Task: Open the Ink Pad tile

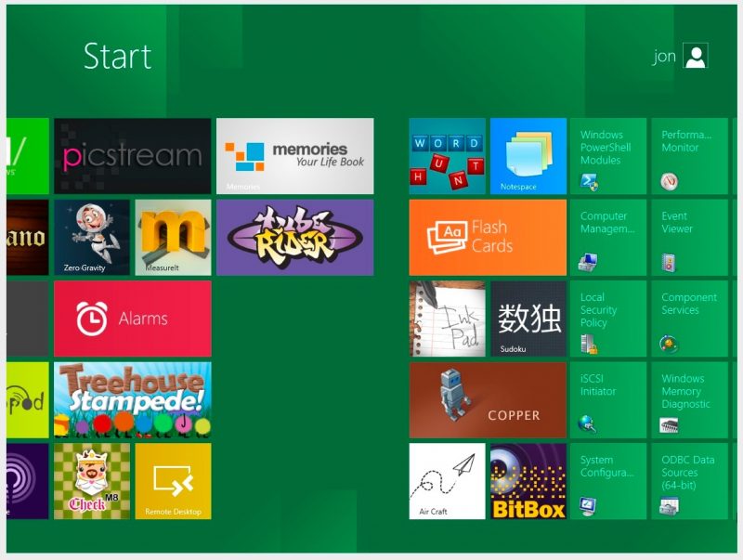Action: click(x=445, y=319)
